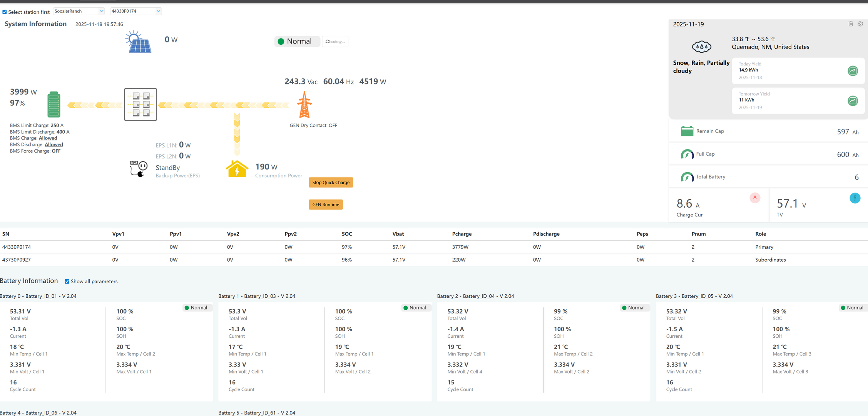Click the BMS Charge Allowed link
This screenshot has width=868, height=416.
[48, 138]
